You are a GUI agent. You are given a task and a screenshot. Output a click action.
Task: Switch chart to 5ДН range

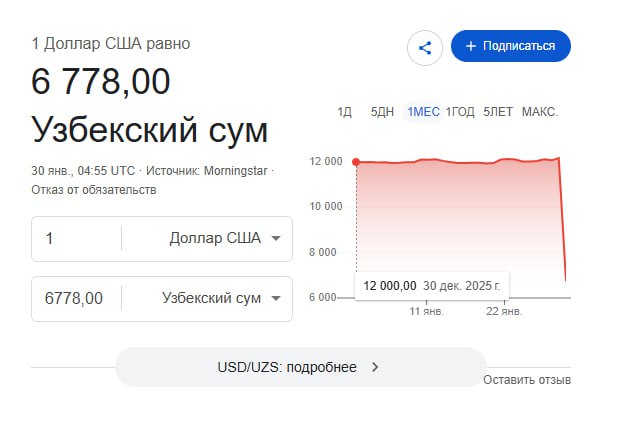382,112
